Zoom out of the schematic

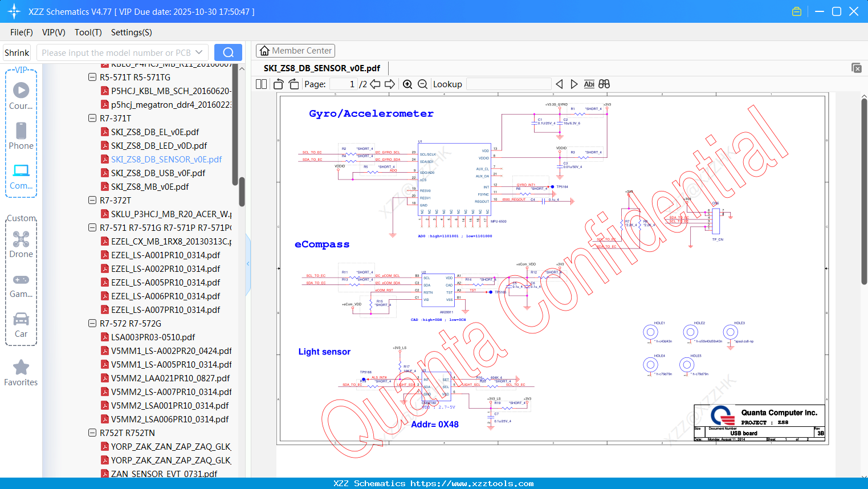[x=422, y=84]
